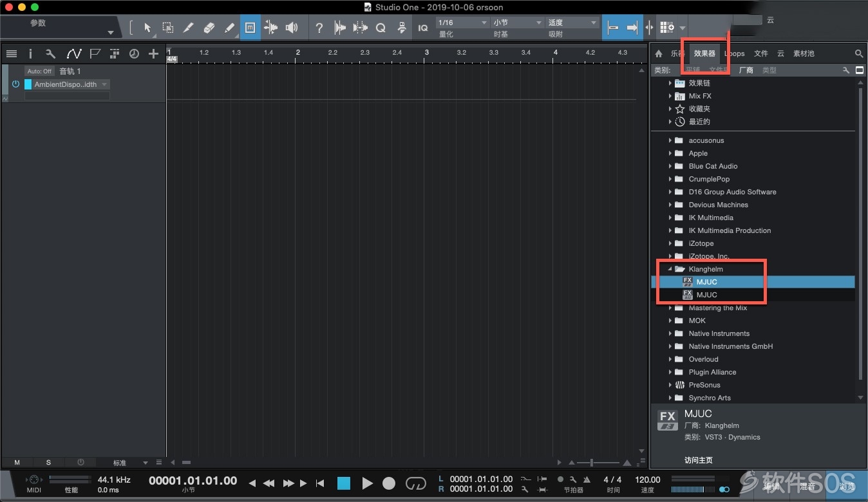Select the Eraser tool
Viewport: 868px width, 502px height.
click(209, 28)
